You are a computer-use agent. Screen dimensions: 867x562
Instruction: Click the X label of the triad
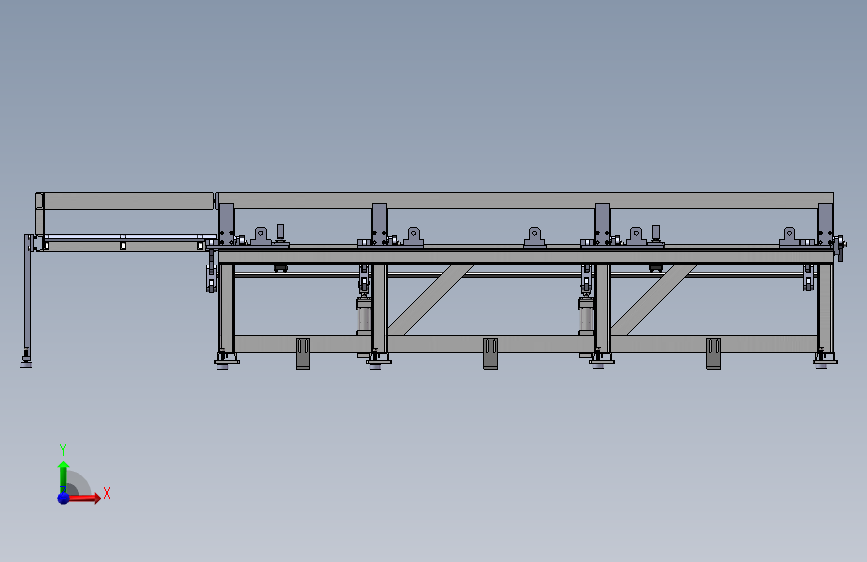107,493
